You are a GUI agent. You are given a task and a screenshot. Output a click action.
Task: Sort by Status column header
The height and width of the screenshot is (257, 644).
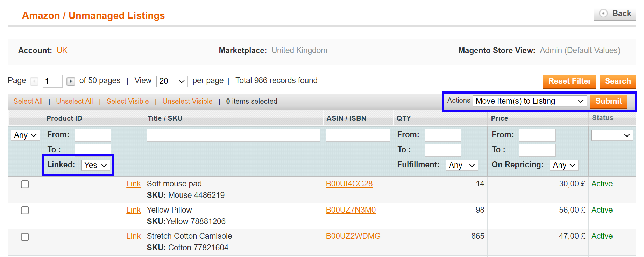(602, 118)
